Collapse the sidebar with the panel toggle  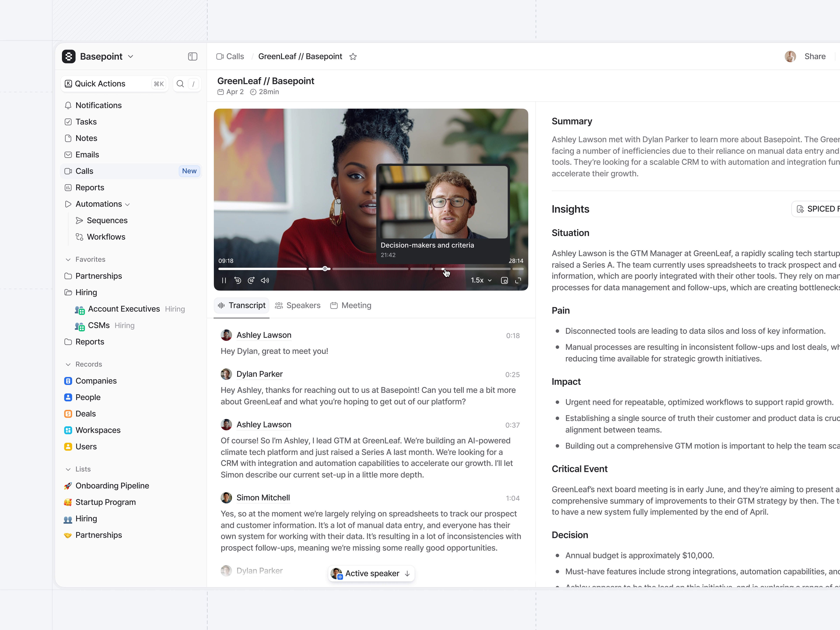point(192,56)
